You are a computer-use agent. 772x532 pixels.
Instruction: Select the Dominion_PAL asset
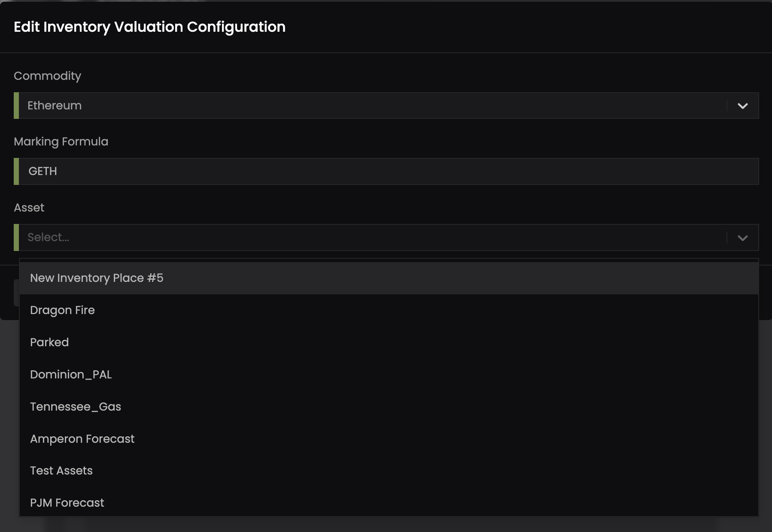(71, 375)
